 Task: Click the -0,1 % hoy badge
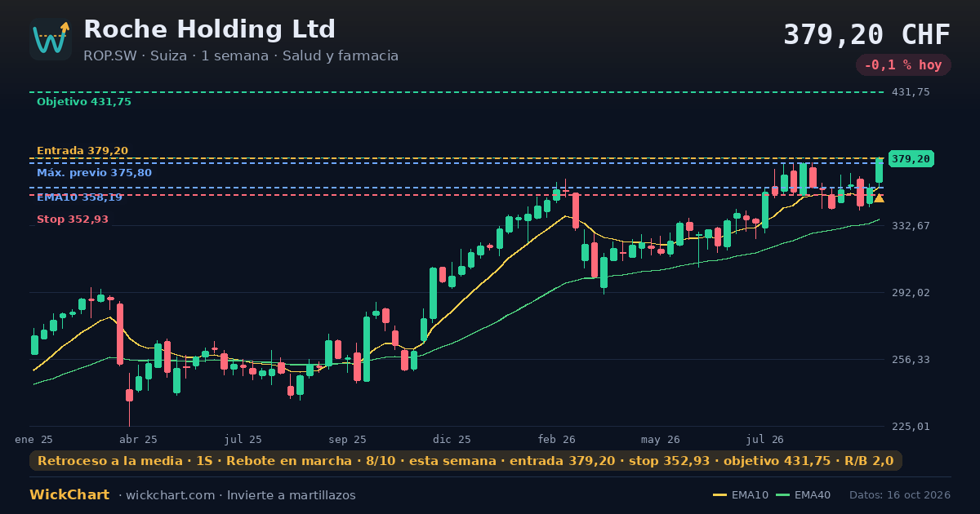pos(903,65)
